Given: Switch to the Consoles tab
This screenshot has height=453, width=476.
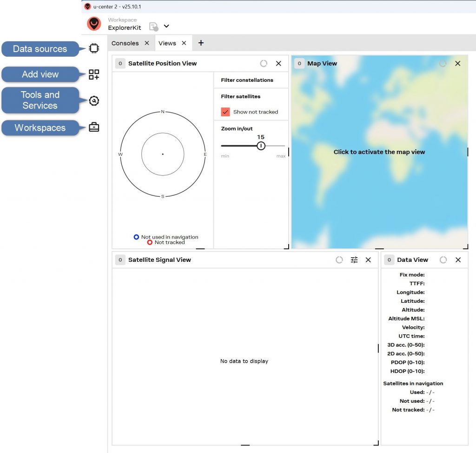Looking at the screenshot, I should click(x=125, y=43).
